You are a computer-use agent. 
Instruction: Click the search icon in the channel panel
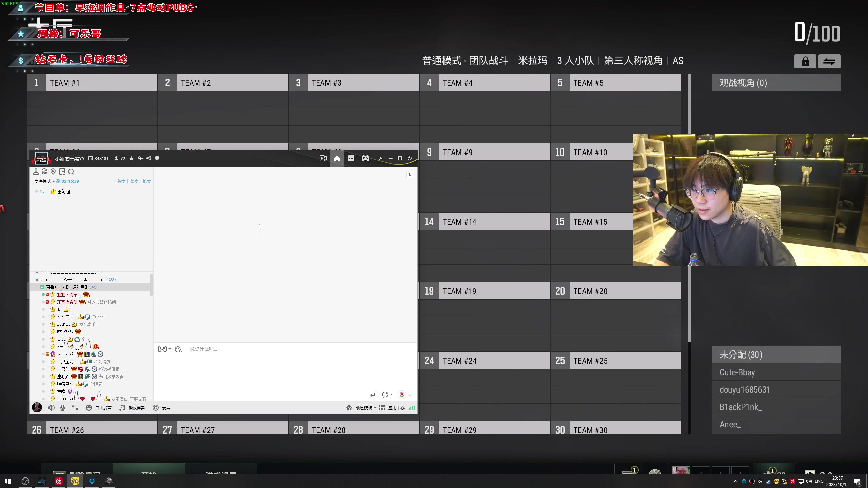tap(72, 172)
